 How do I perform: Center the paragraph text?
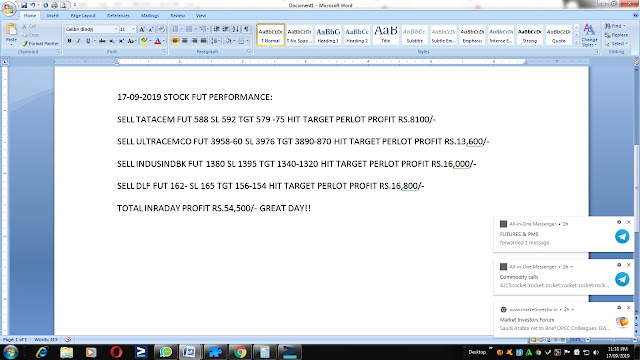coord(184,41)
